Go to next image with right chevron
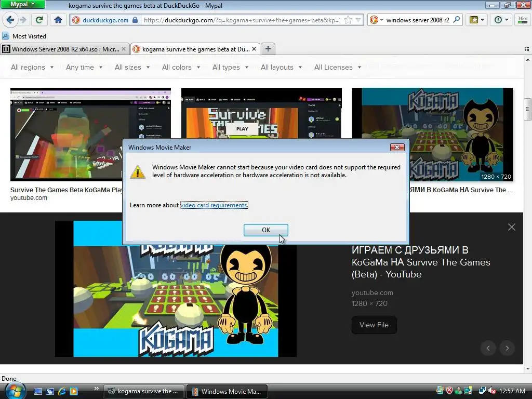 pyautogui.click(x=507, y=348)
